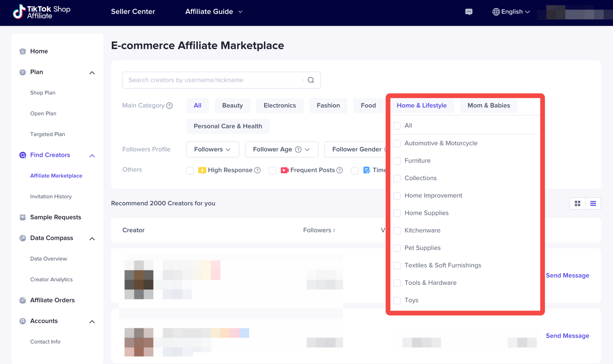This screenshot has height=364, width=613.
Task: Click the search magnifier icon
Action: coord(310,80)
